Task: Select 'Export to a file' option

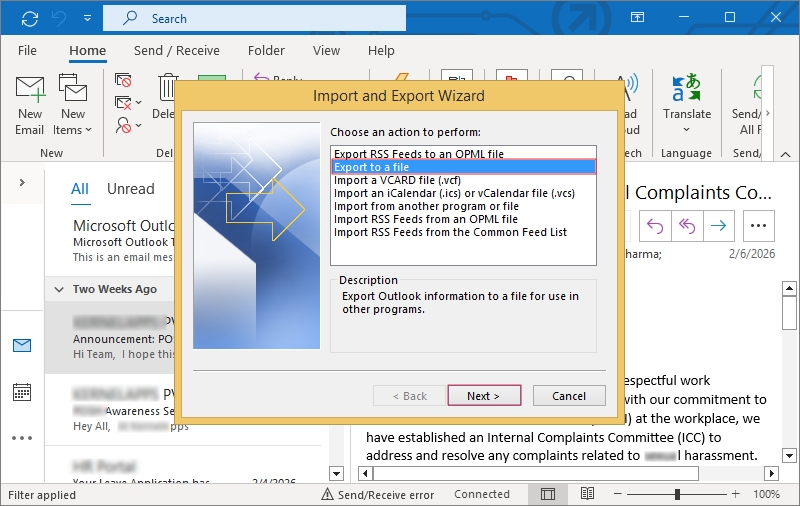Action: pos(463,167)
